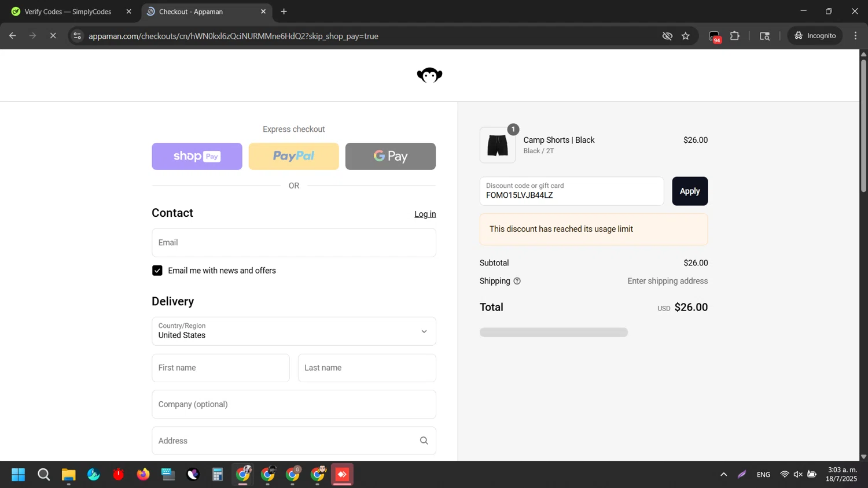Viewport: 868px width, 488px height.
Task: Click the Address input field
Action: [x=293, y=441]
